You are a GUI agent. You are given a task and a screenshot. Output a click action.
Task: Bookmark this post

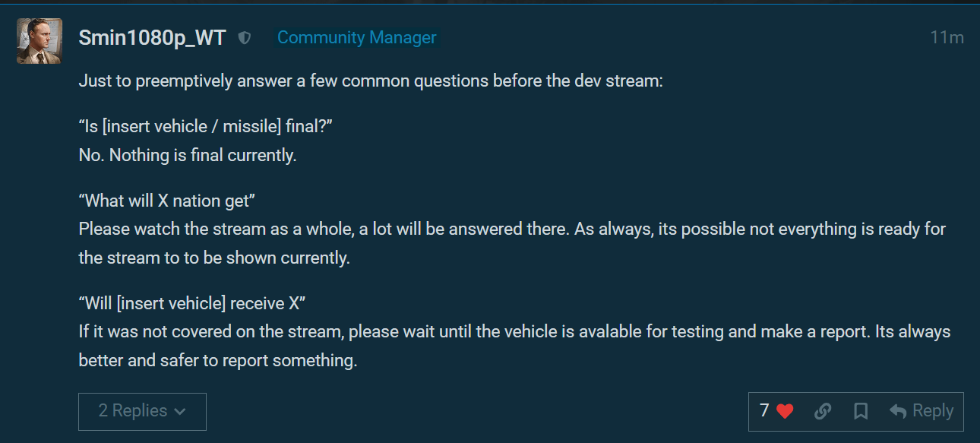tap(860, 411)
